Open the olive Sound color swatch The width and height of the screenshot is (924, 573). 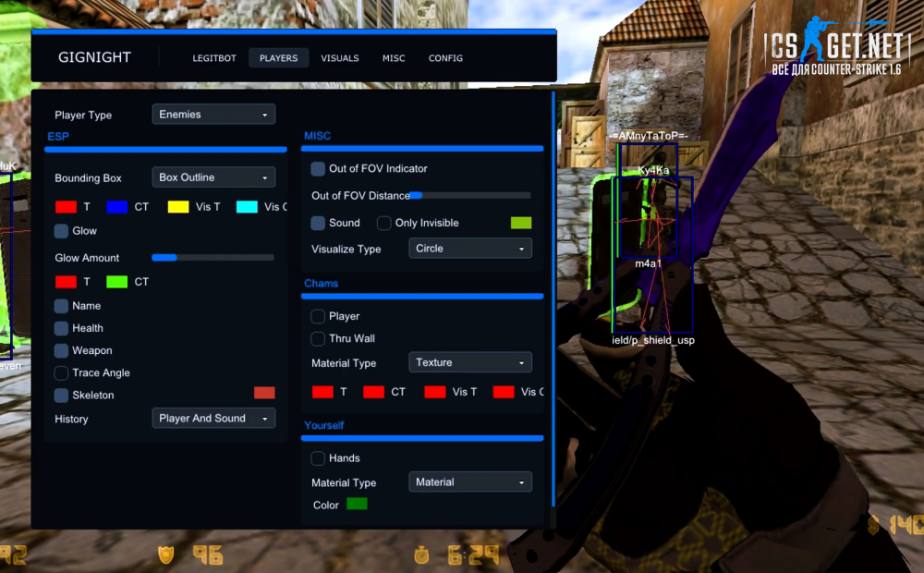click(x=521, y=222)
